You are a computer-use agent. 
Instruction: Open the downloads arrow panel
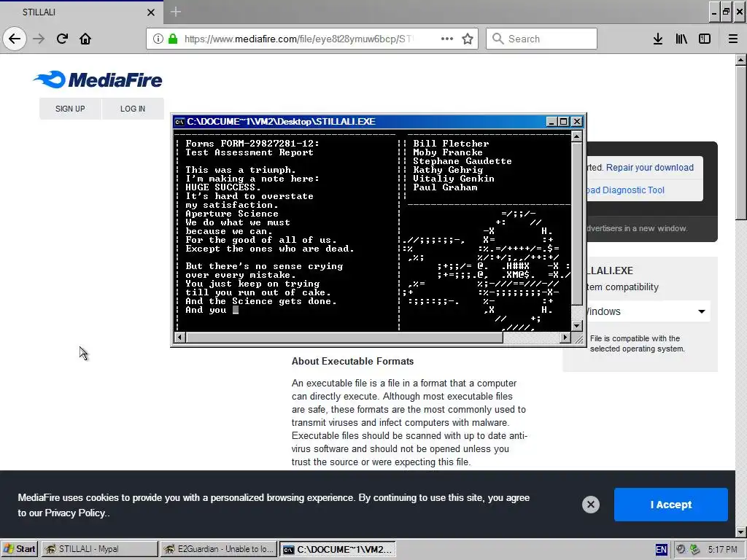pos(658,39)
